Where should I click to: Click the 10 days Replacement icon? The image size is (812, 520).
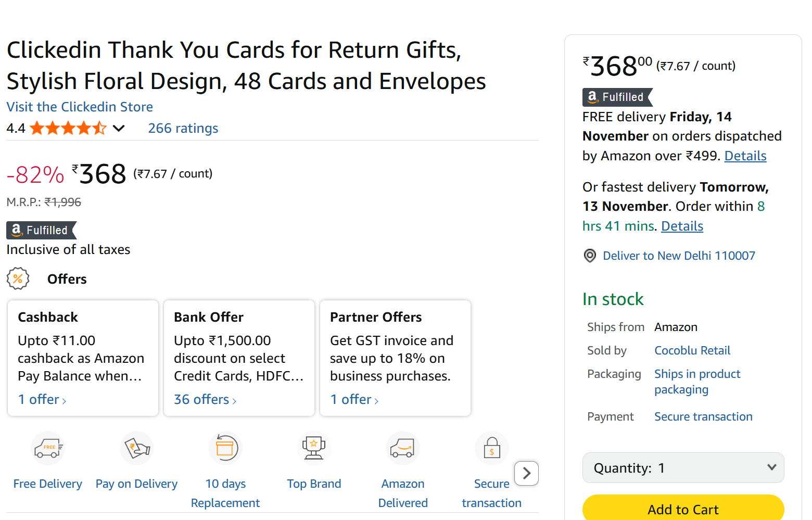tap(225, 448)
